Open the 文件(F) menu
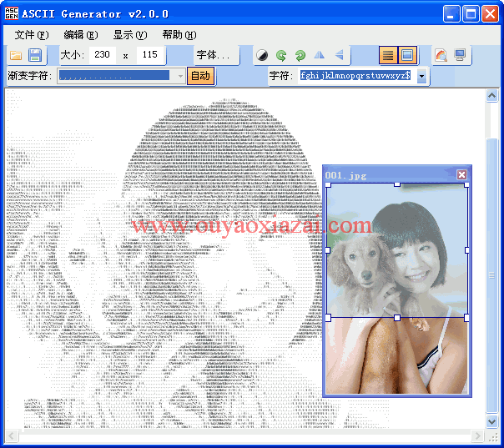 32,35
